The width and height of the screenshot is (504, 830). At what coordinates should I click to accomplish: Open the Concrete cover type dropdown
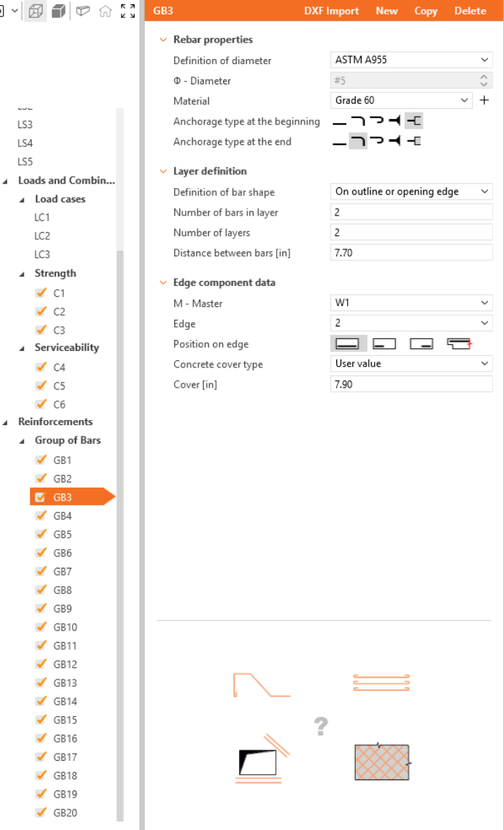pyautogui.click(x=411, y=364)
